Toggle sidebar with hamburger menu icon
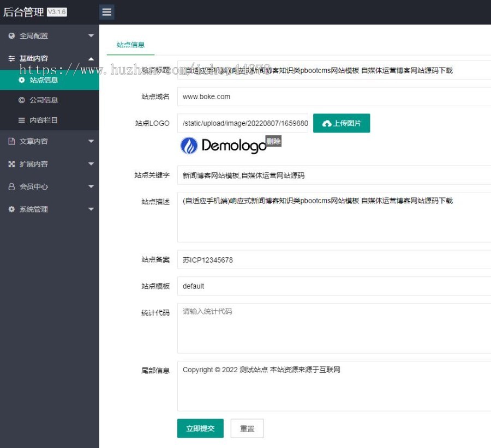The width and height of the screenshot is (491, 448). click(x=106, y=12)
